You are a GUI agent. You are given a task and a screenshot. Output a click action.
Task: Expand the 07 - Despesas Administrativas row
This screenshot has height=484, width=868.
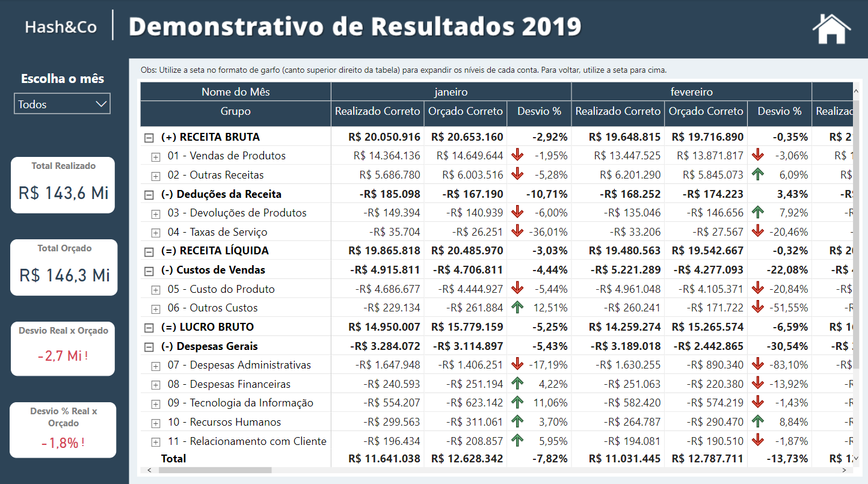tap(155, 364)
